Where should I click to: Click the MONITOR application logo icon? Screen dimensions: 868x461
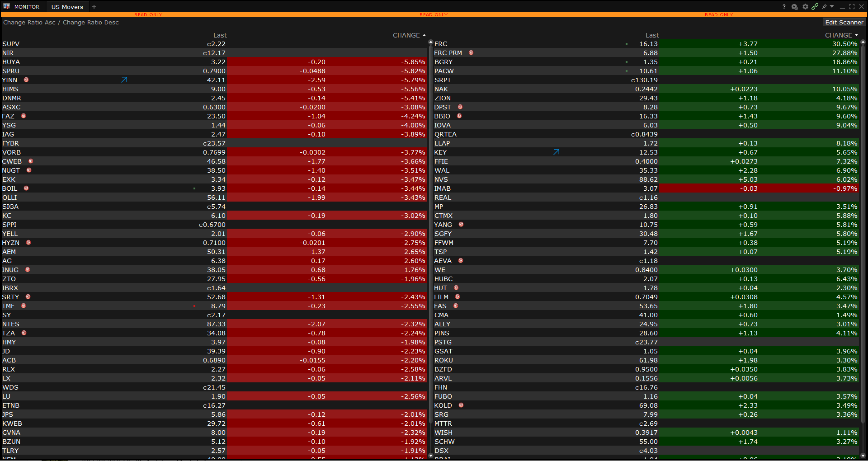coord(7,6)
